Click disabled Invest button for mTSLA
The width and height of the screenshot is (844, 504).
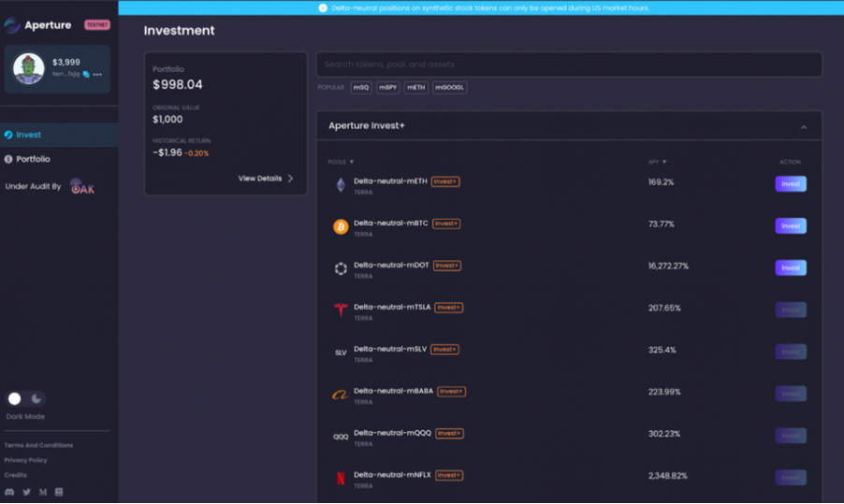tap(791, 310)
